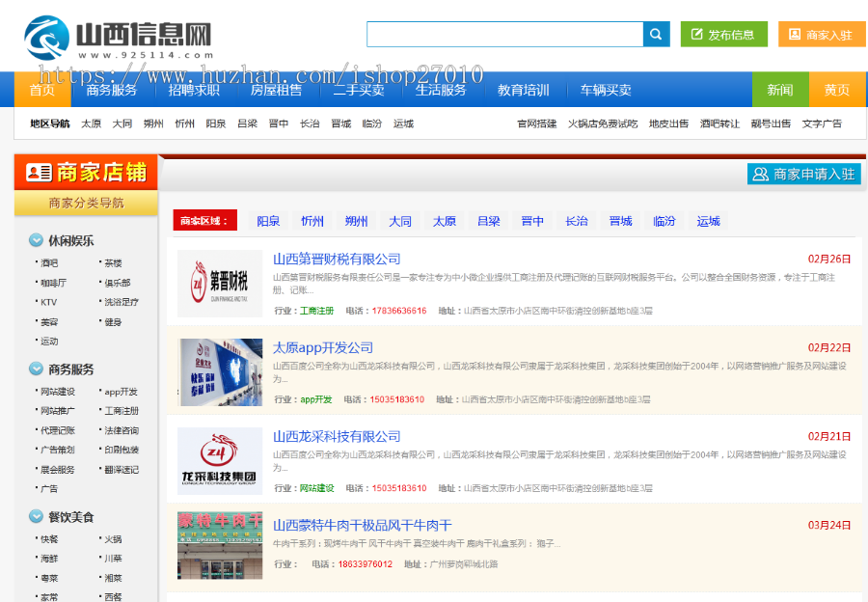868x602 pixels.
Task: Open KTV under 休闲娱乐
Action: pyautogui.click(x=49, y=302)
